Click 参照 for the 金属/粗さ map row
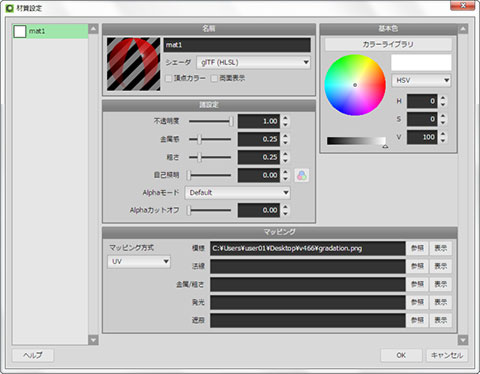 tap(417, 284)
